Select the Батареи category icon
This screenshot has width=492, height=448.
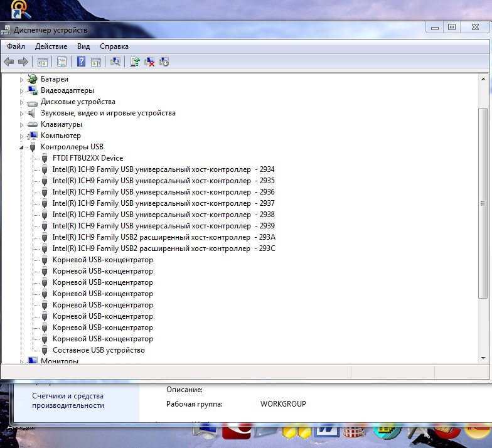pos(33,79)
